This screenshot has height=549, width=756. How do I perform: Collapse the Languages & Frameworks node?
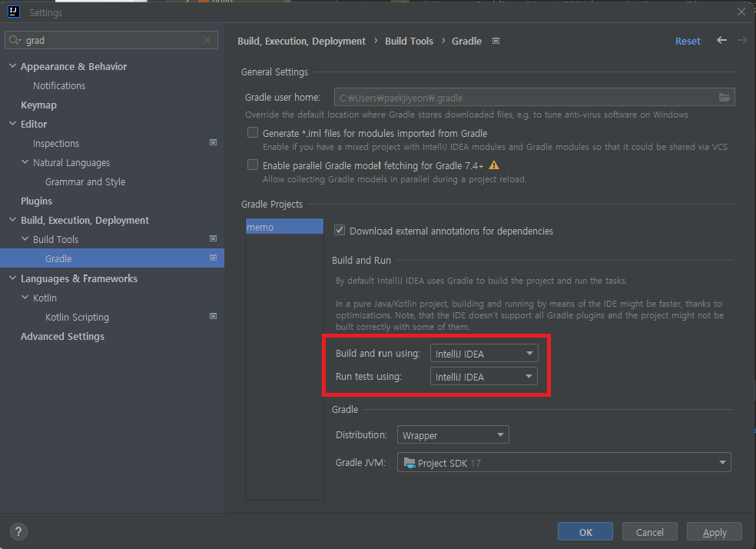tap(12, 278)
